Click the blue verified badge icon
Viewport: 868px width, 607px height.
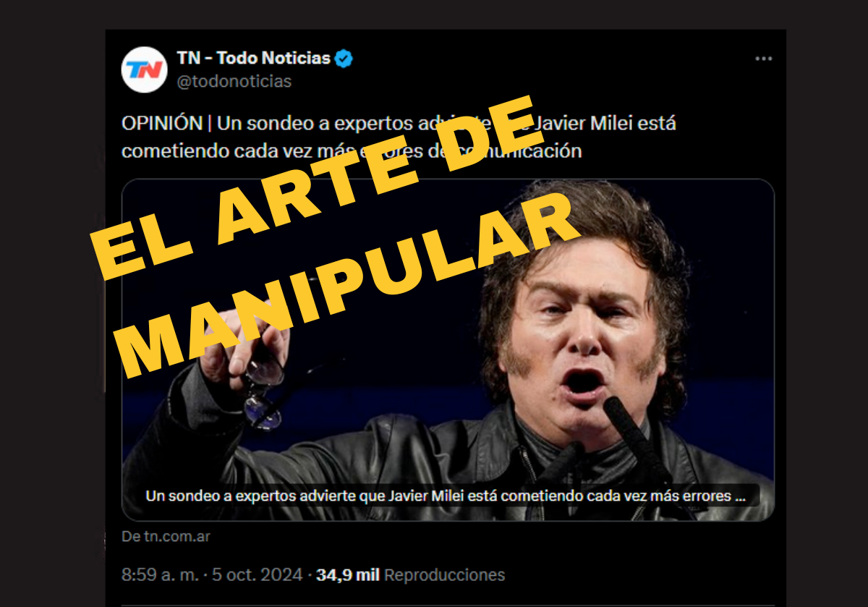[x=344, y=59]
